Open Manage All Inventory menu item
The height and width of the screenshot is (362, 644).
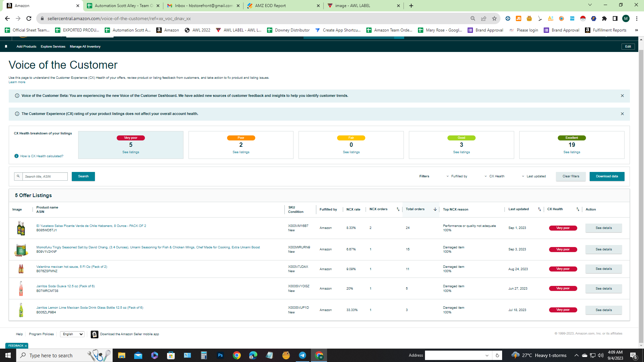(x=85, y=47)
